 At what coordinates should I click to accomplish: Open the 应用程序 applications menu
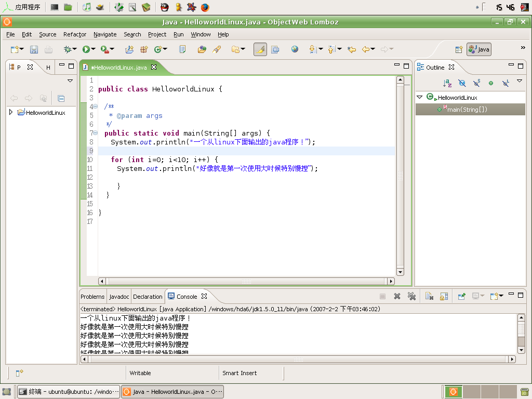tap(21, 7)
